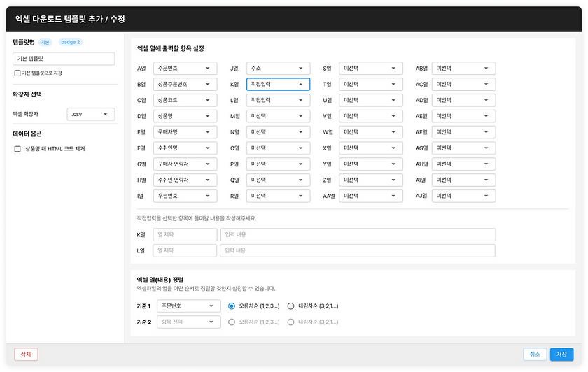Open the AF열 미선택 dropdown
Viewport: 588px width, 372px height.
pos(463,132)
